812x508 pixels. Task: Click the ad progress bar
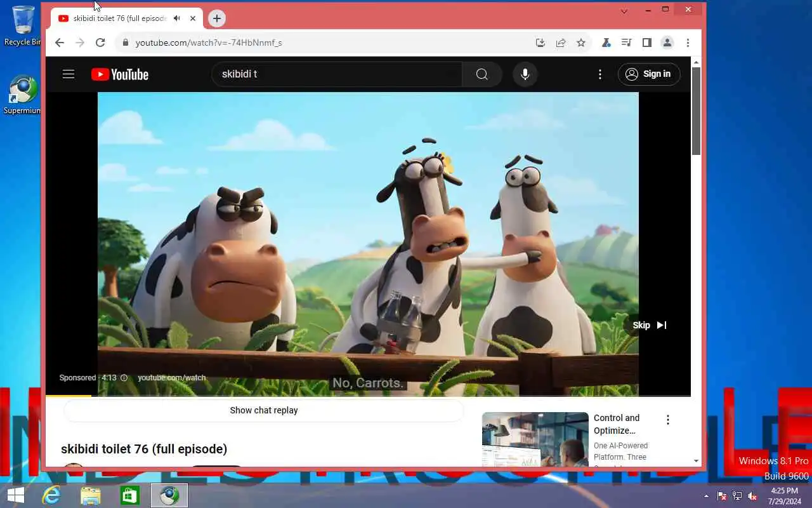[368, 396]
